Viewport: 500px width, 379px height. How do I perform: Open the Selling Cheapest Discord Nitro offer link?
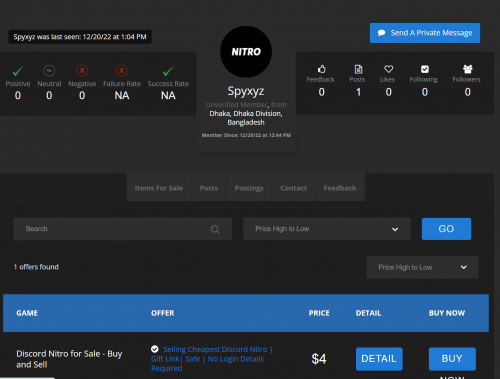[212, 359]
